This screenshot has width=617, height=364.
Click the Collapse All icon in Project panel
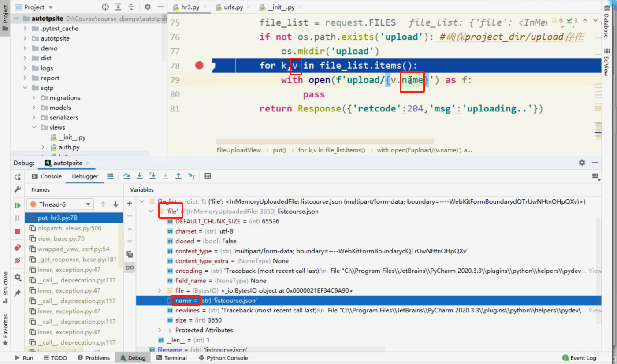click(132, 7)
